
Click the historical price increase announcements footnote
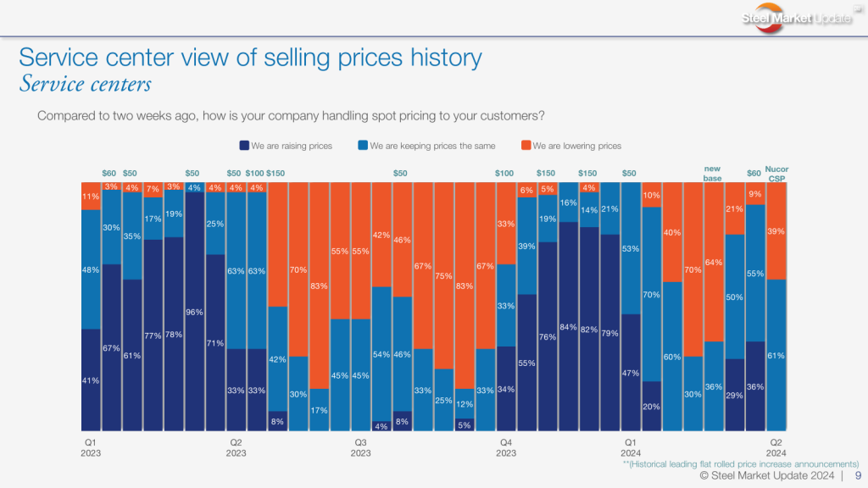pos(741,464)
